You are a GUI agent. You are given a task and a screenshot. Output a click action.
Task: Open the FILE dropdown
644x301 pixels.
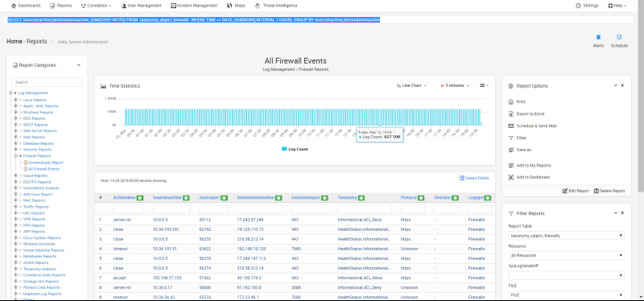pyautogui.click(x=567, y=295)
